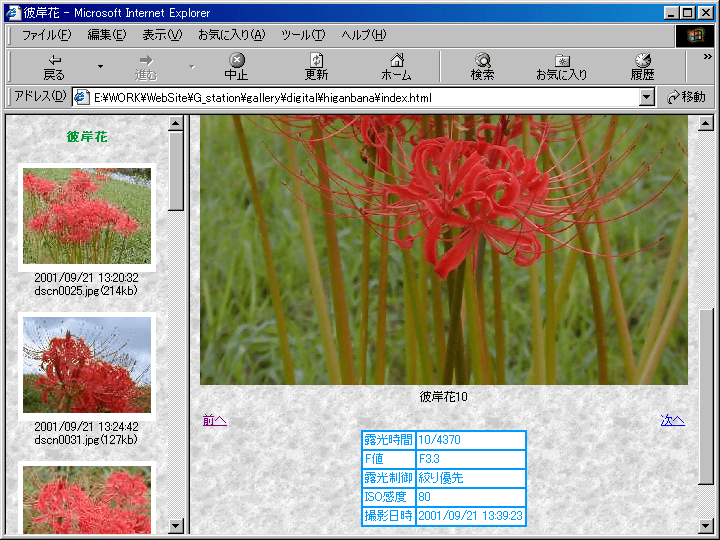
Task: Click the IE page icon in address bar
Action: tap(82, 97)
